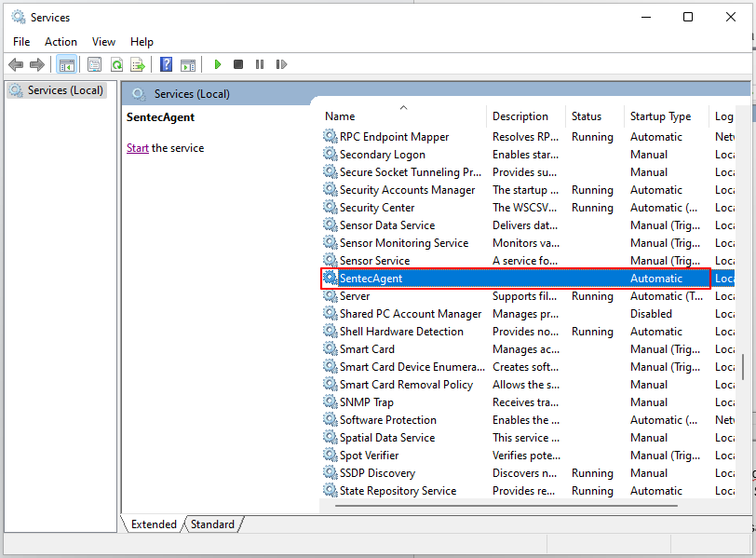The width and height of the screenshot is (756, 558).
Task: Click the Back arrow toolbar icon
Action: click(16, 64)
